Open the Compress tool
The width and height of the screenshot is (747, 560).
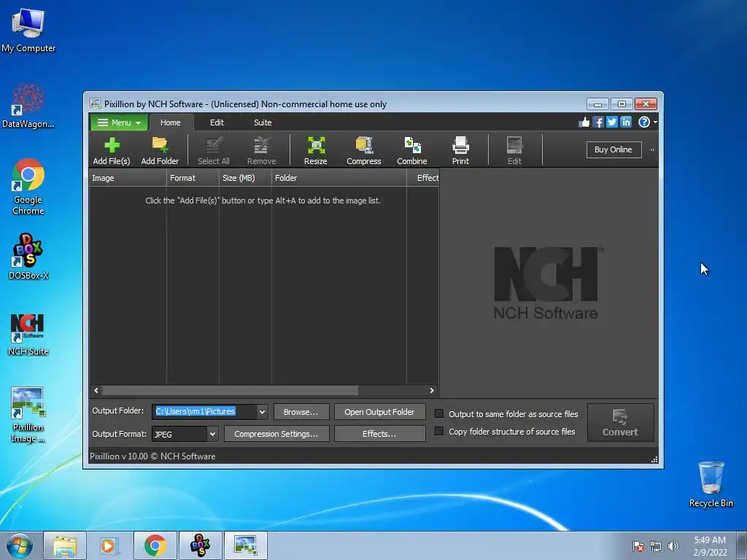[x=364, y=150]
